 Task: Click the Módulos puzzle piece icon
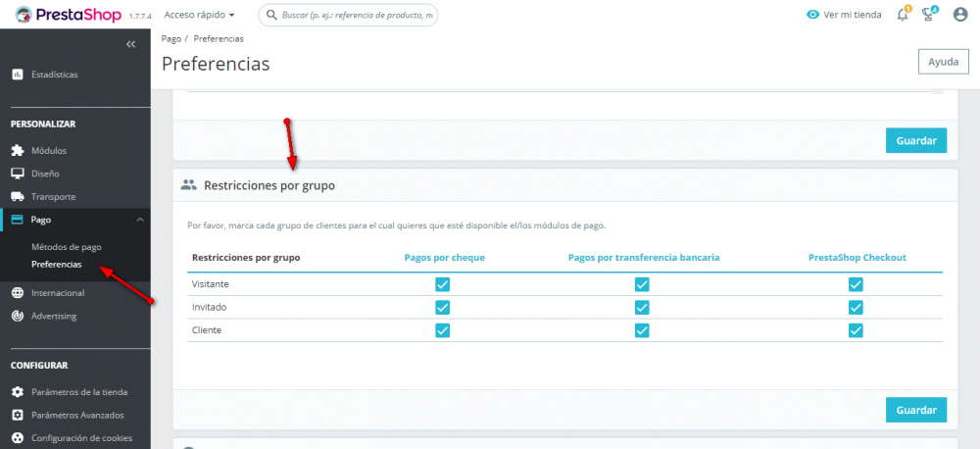point(17,151)
